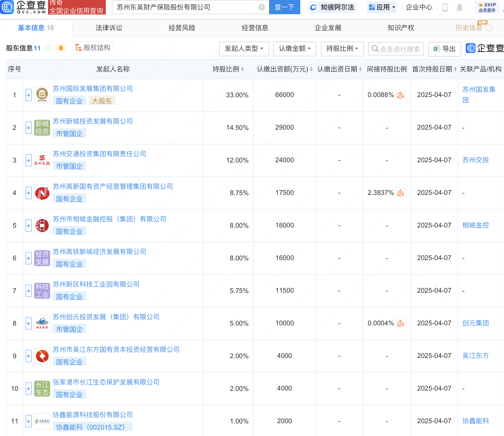Switch to 历史信息 tab

pos(469,28)
